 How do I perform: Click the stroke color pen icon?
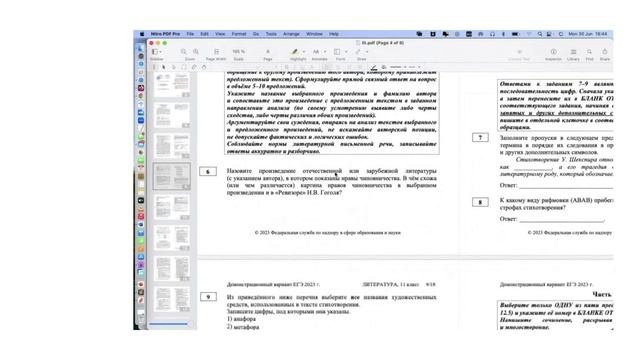tap(374, 67)
